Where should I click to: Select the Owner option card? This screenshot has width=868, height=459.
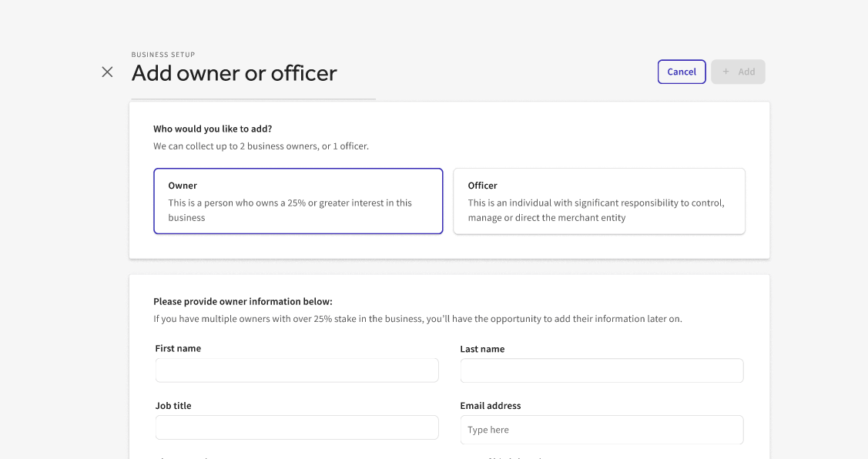298,201
